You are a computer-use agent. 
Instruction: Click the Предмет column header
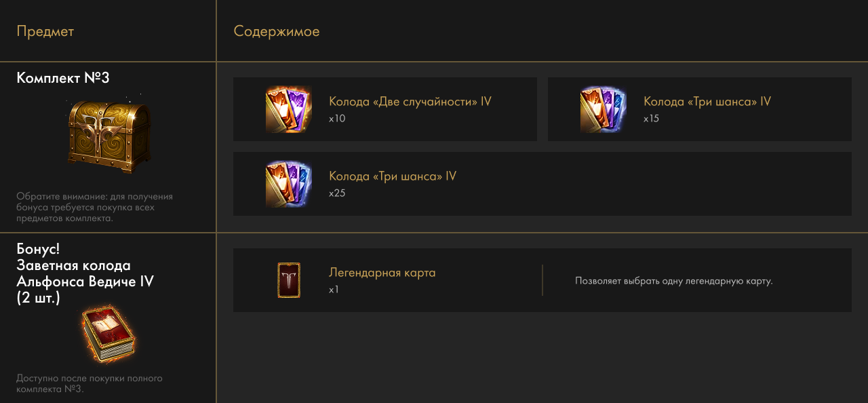click(x=45, y=31)
